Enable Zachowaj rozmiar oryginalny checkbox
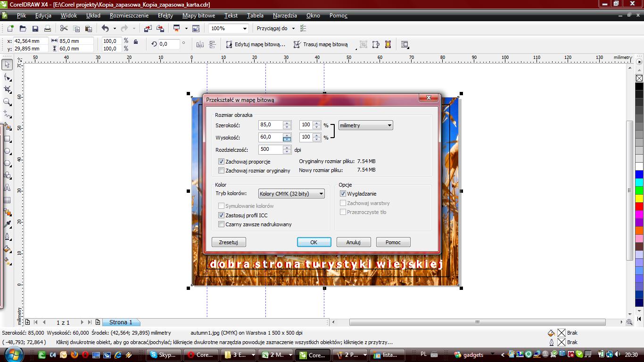 [x=222, y=171]
